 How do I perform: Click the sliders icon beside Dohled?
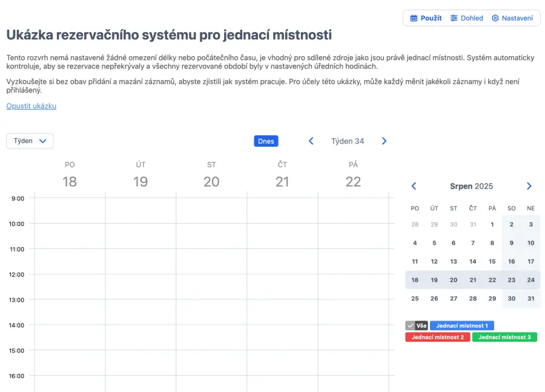click(454, 18)
